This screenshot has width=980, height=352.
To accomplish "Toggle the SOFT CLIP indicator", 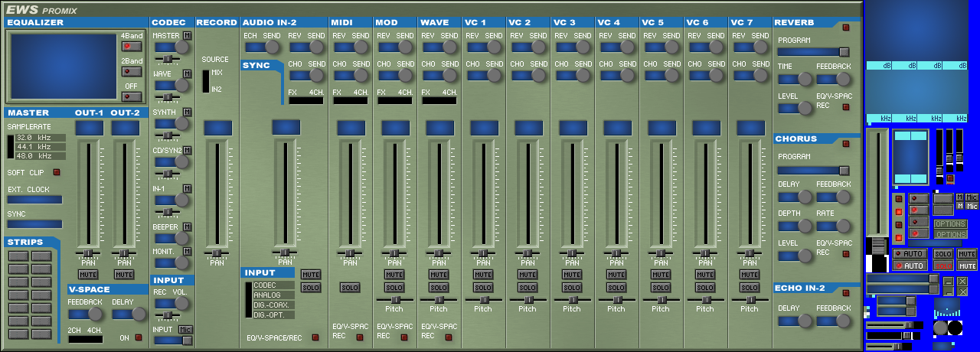I will coord(57,173).
